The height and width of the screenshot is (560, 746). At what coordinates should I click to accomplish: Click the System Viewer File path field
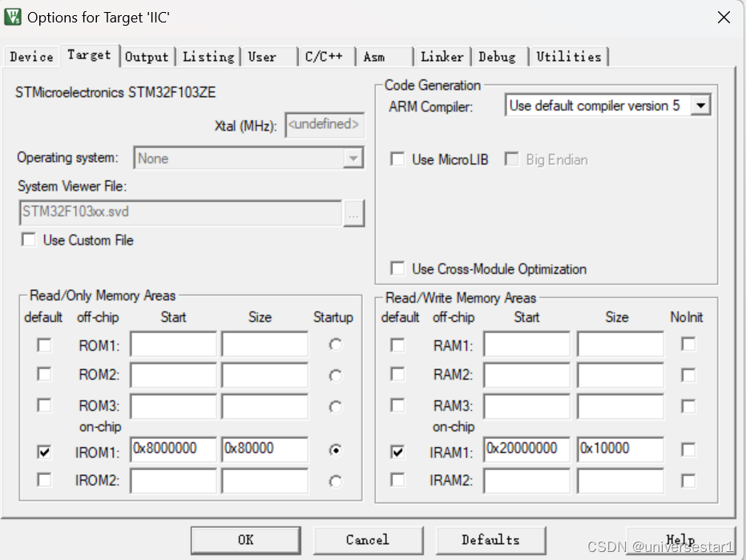click(180, 212)
